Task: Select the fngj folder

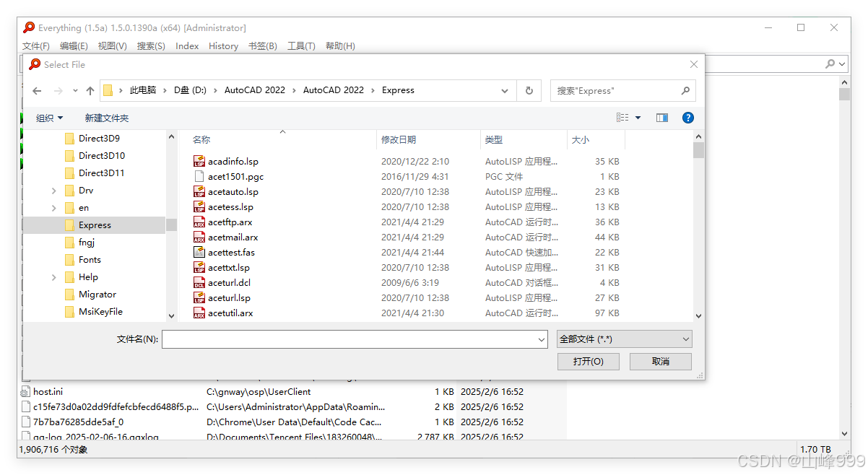Action: click(86, 243)
